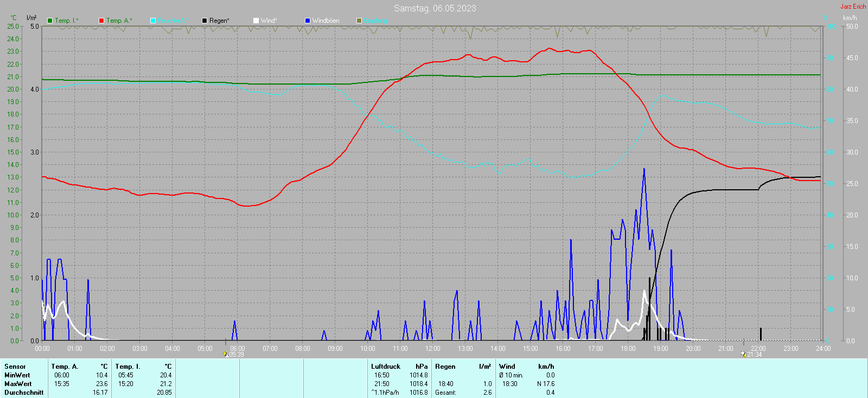
Task: Select the "Windböen" legend label
Action: click(x=326, y=21)
